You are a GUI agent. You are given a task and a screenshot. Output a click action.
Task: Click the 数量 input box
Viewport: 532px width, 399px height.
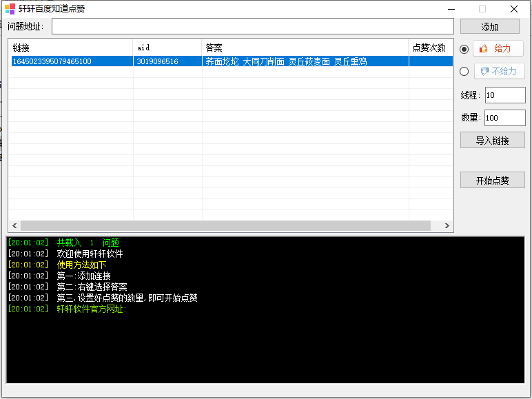(505, 118)
